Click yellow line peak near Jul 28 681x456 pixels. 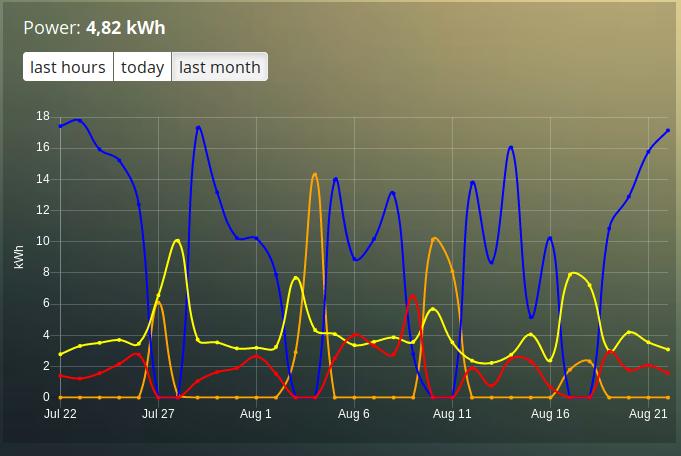[x=177, y=241]
